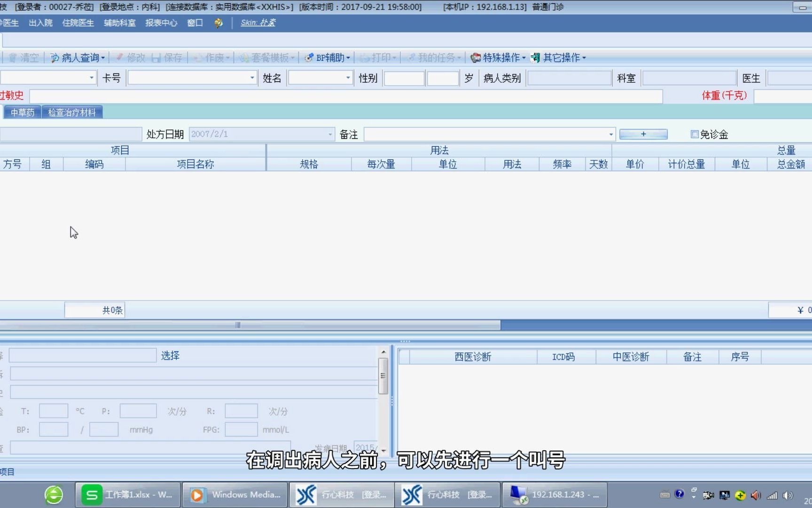Toggle the 免诊金 checkbox

click(695, 135)
